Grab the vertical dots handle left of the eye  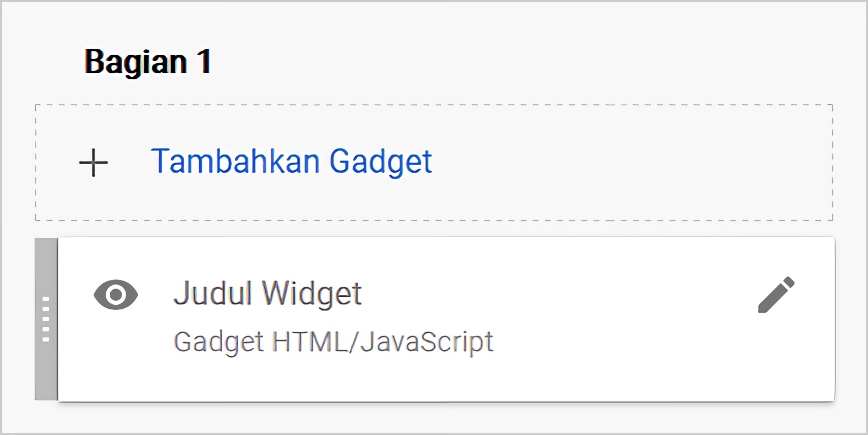pyautogui.click(x=46, y=319)
